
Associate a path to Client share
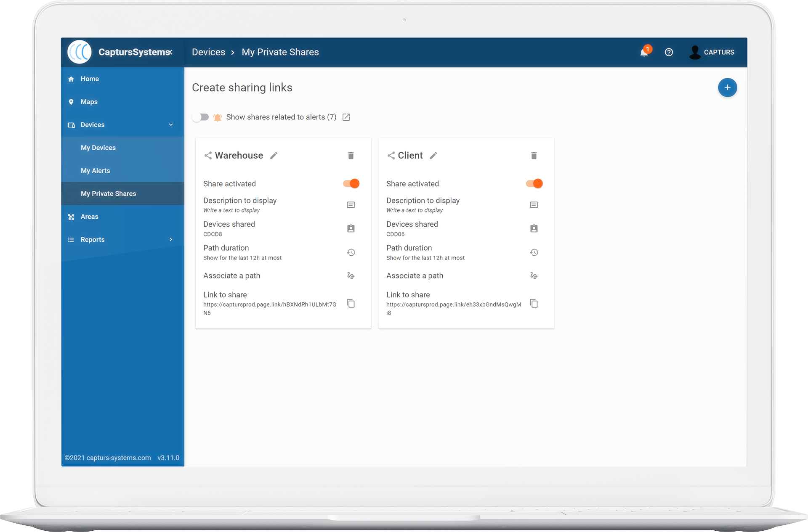click(534, 276)
